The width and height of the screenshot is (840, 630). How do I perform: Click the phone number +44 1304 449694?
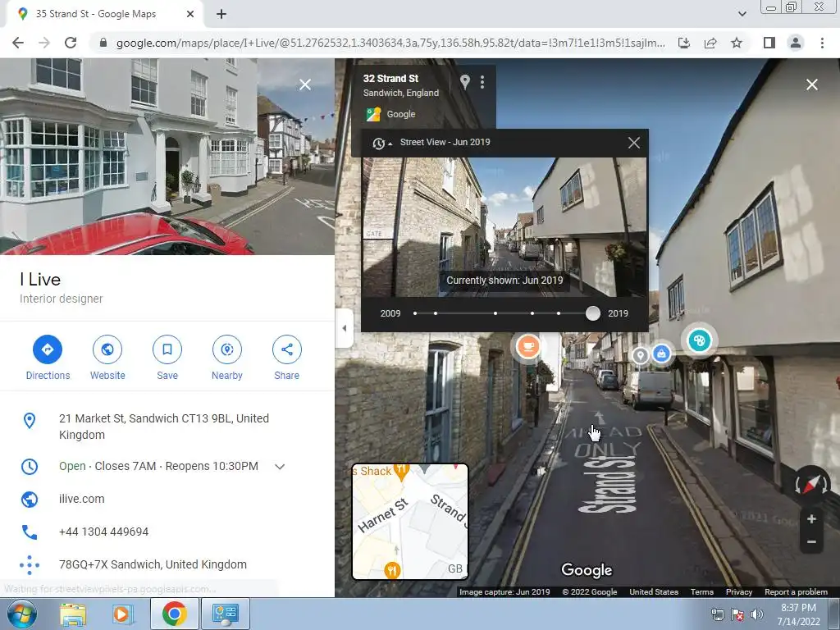pyautogui.click(x=103, y=532)
